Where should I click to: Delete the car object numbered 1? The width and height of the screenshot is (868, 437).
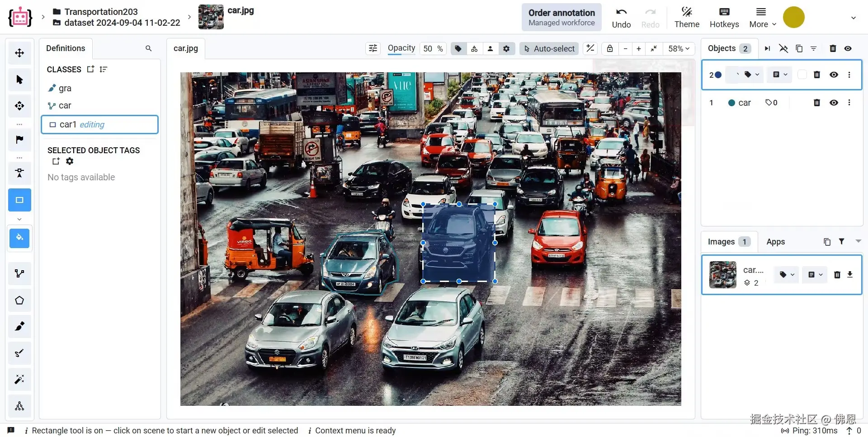pos(816,103)
